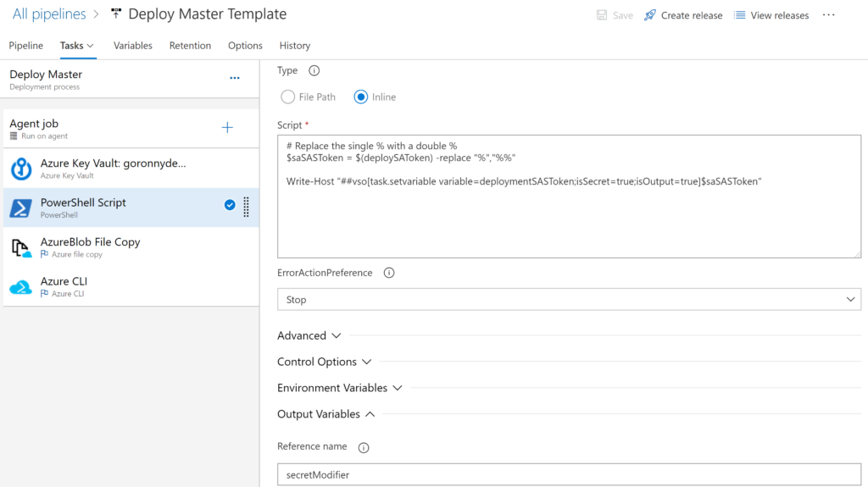This screenshot has height=487, width=868.
Task: Click the "Deployment process" subtitle text
Action: coord(44,87)
